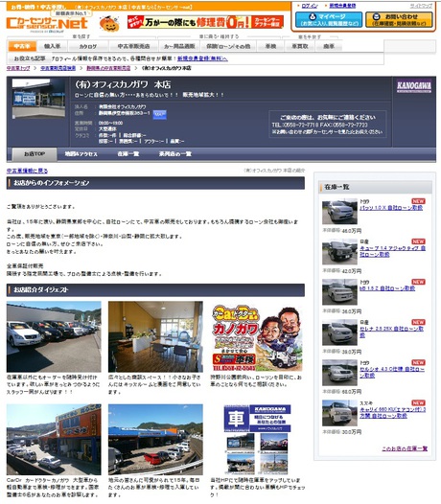Click the キューブ car thumbnail
This screenshot has width=441, height=504.
(339, 252)
